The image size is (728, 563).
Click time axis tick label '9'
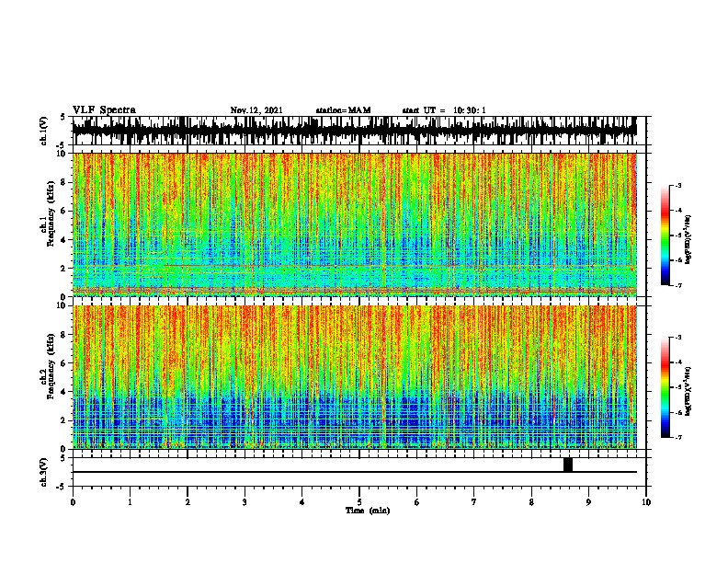pos(588,502)
